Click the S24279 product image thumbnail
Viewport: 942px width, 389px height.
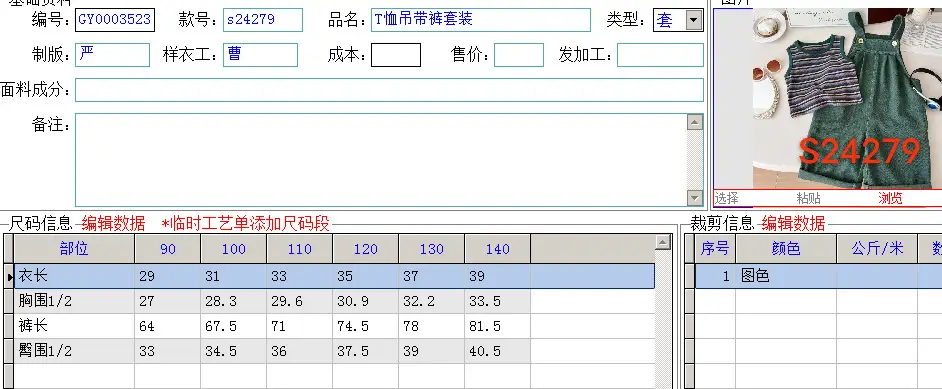click(847, 98)
